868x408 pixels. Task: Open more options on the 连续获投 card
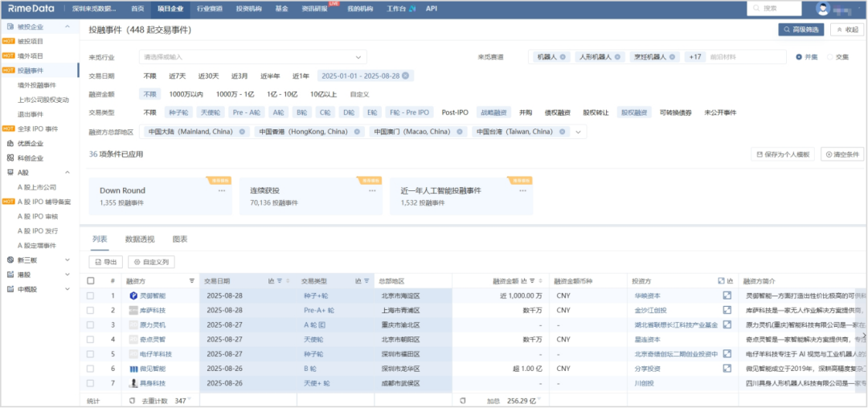[x=372, y=190]
